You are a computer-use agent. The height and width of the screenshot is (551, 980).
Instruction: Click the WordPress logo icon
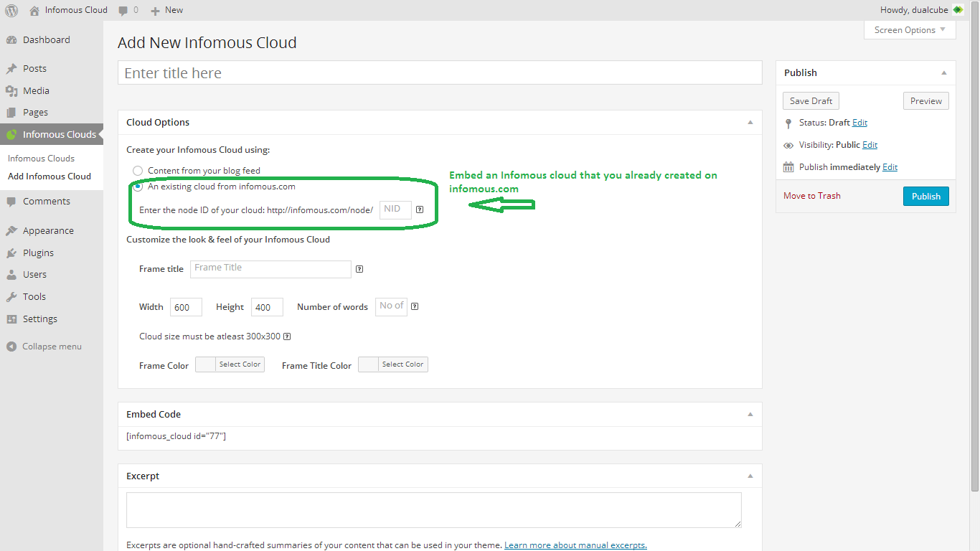point(11,10)
